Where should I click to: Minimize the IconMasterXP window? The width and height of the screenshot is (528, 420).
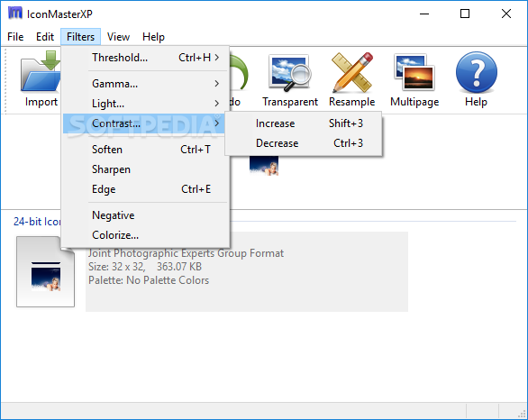(x=424, y=14)
